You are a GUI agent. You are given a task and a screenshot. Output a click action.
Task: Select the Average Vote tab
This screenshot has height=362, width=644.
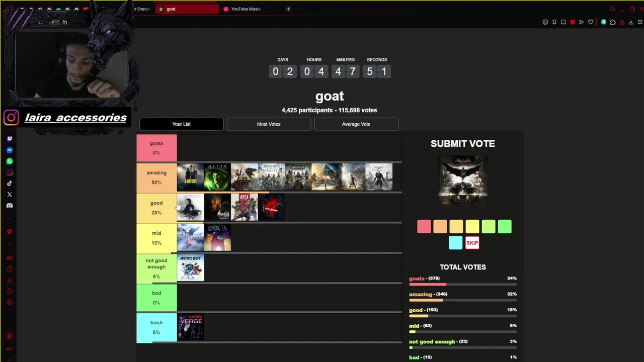356,124
